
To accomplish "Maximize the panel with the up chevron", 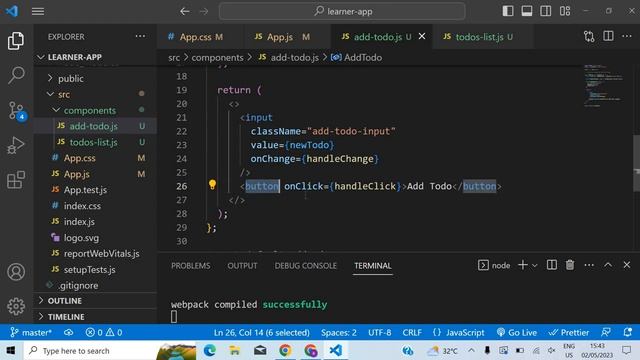I will tap(608, 265).
